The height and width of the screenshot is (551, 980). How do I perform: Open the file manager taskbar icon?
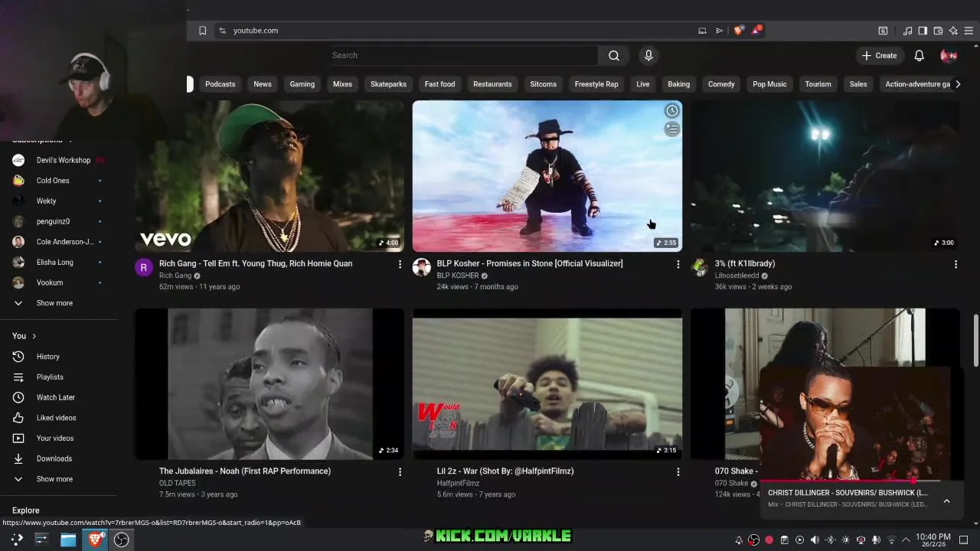tap(68, 540)
